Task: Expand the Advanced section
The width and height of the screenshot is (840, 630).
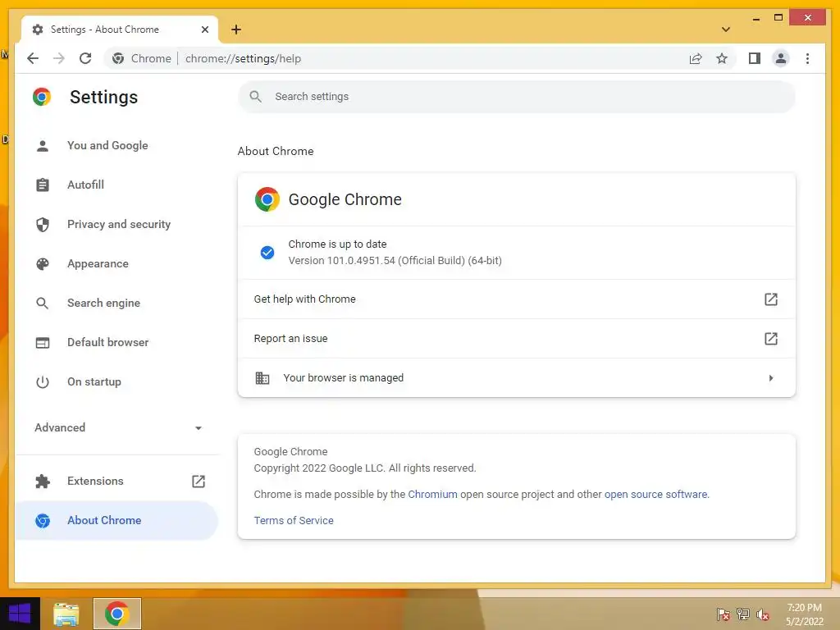Action: pyautogui.click(x=116, y=427)
